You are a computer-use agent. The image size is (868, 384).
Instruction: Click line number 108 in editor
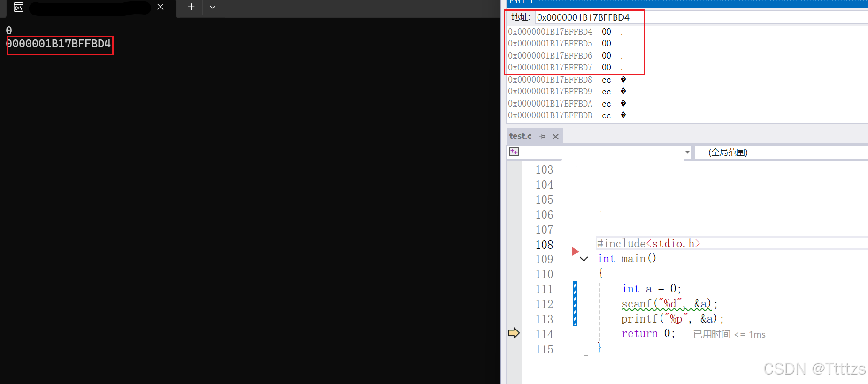click(545, 245)
